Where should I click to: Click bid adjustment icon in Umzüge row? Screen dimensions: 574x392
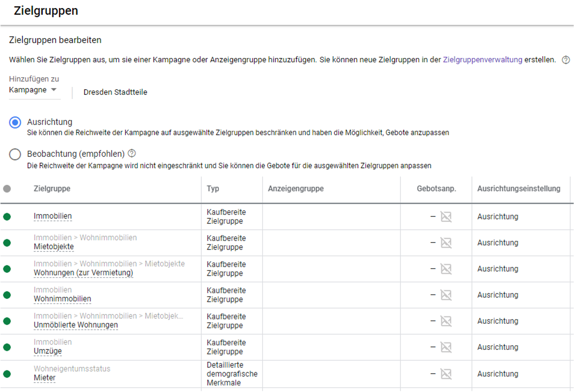point(446,347)
